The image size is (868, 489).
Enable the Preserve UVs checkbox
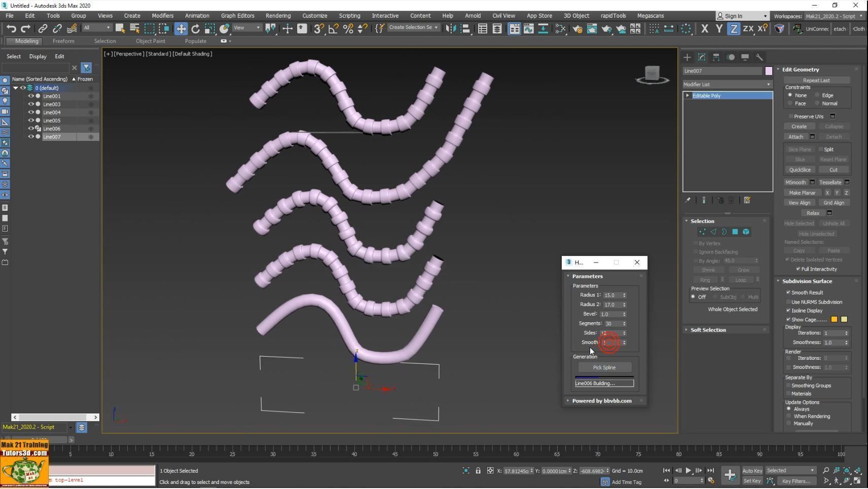(791, 117)
